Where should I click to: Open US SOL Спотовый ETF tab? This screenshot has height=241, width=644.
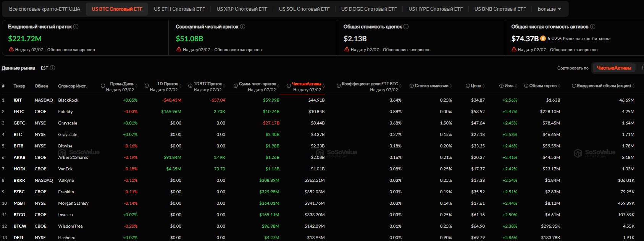click(x=304, y=9)
